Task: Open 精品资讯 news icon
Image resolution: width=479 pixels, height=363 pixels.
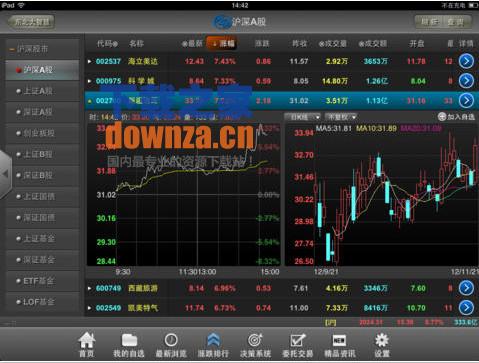Action: tap(340, 345)
